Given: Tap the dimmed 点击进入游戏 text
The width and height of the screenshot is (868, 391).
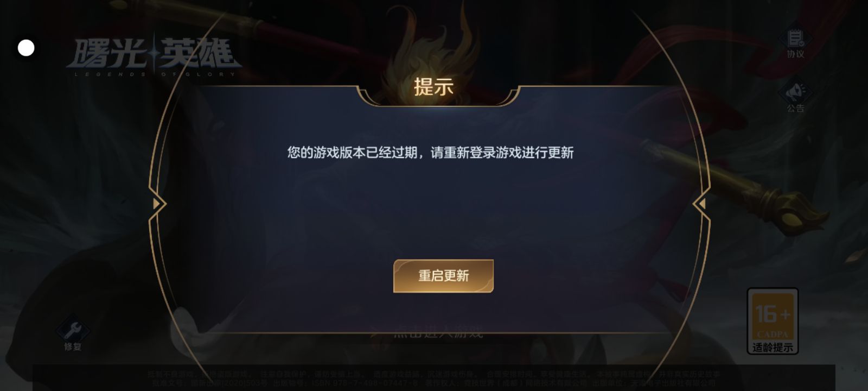Looking at the screenshot, I should tap(438, 332).
